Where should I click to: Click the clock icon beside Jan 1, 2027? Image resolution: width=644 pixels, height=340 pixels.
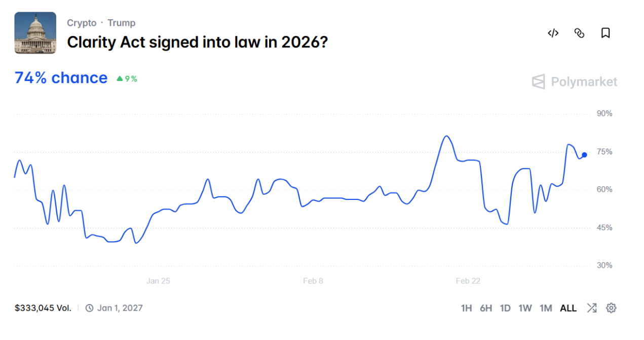tap(90, 308)
